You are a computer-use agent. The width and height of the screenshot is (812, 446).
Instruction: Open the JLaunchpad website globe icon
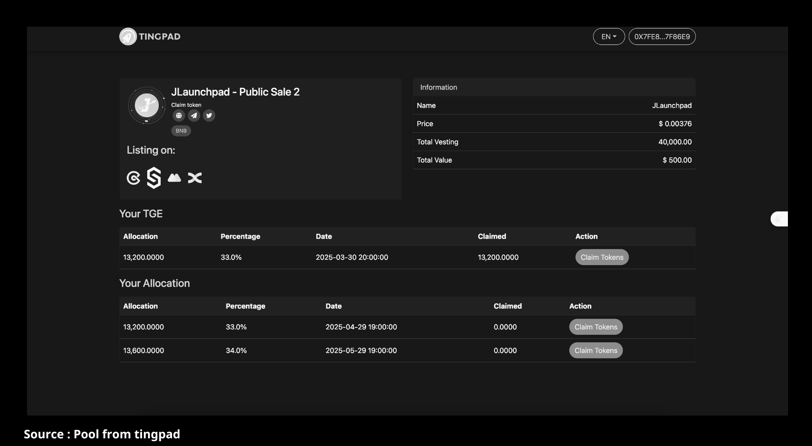179,116
